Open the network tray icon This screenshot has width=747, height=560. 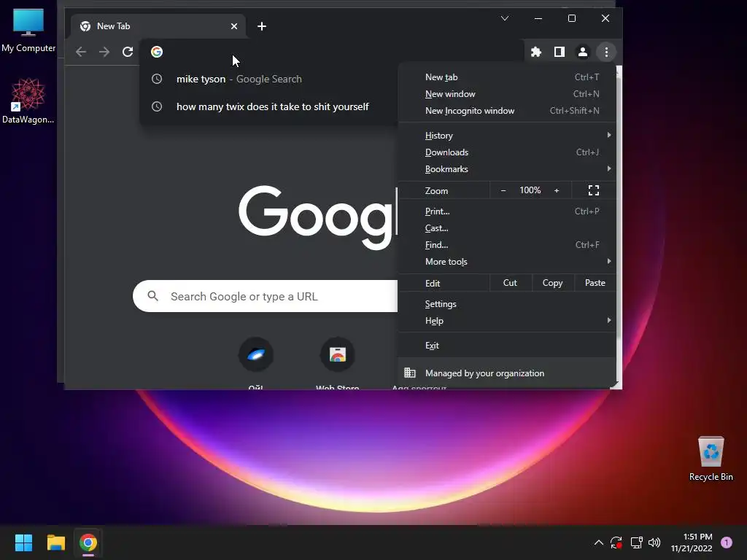636,542
